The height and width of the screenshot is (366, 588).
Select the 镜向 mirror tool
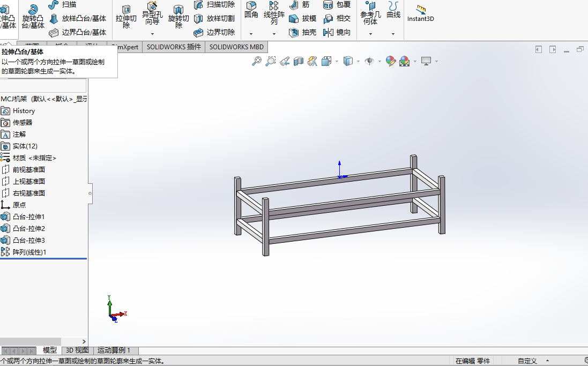click(337, 32)
